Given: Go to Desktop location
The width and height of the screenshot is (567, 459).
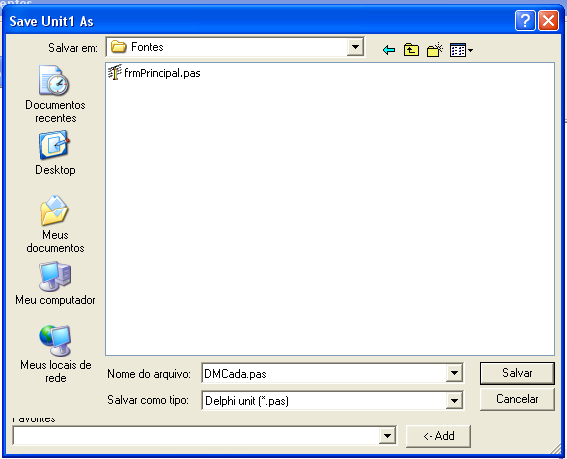Looking at the screenshot, I should click(x=55, y=153).
